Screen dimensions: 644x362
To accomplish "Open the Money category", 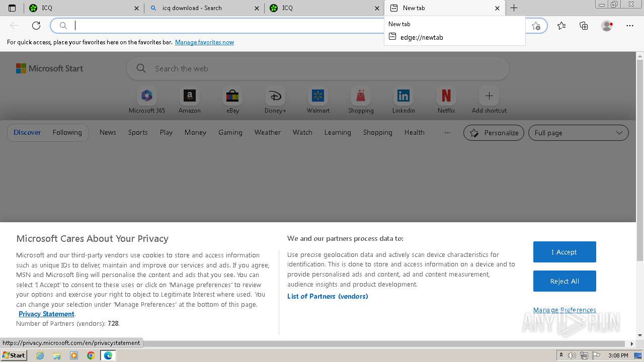I will pos(195,132).
